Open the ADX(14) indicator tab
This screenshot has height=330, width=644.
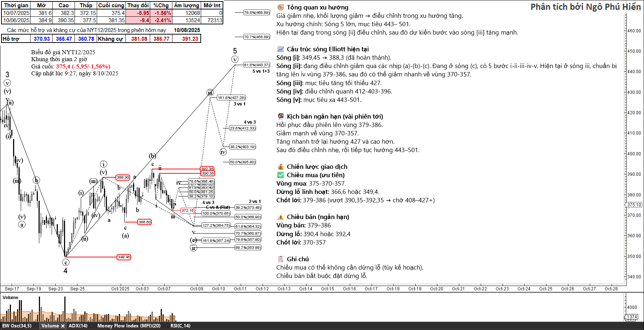pos(78,326)
